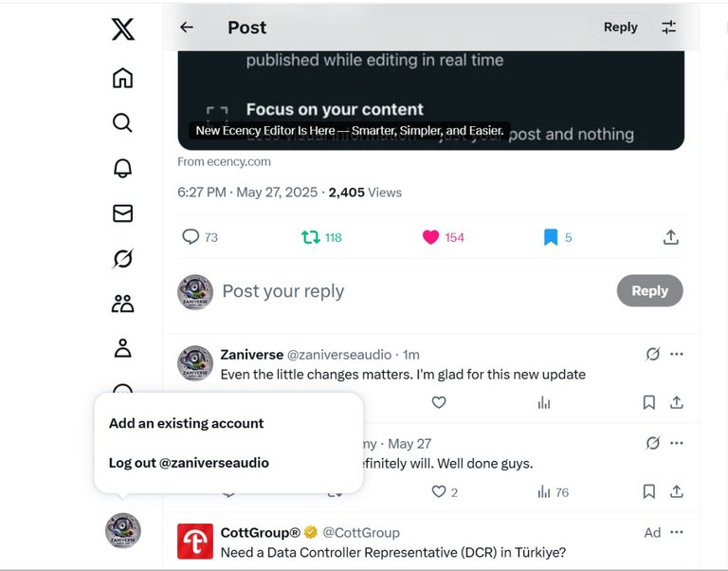Open Notifications bell in the sidebar
Screen dimensions: 728x571
pyautogui.click(x=122, y=168)
